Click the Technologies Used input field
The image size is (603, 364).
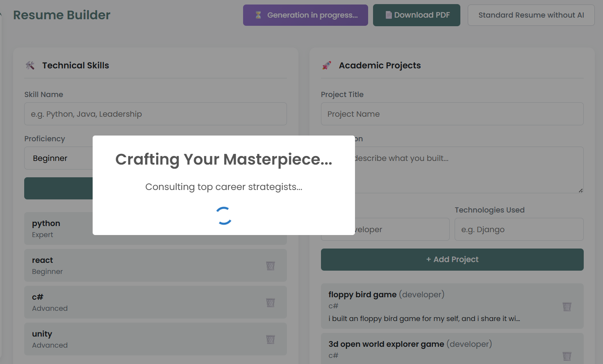[519, 230]
